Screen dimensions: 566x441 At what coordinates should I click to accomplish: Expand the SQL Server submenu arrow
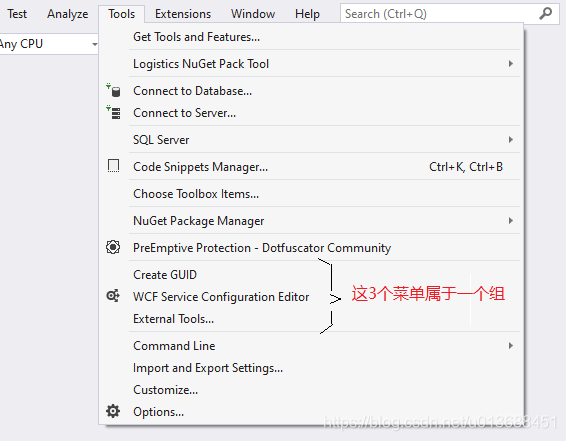click(510, 139)
